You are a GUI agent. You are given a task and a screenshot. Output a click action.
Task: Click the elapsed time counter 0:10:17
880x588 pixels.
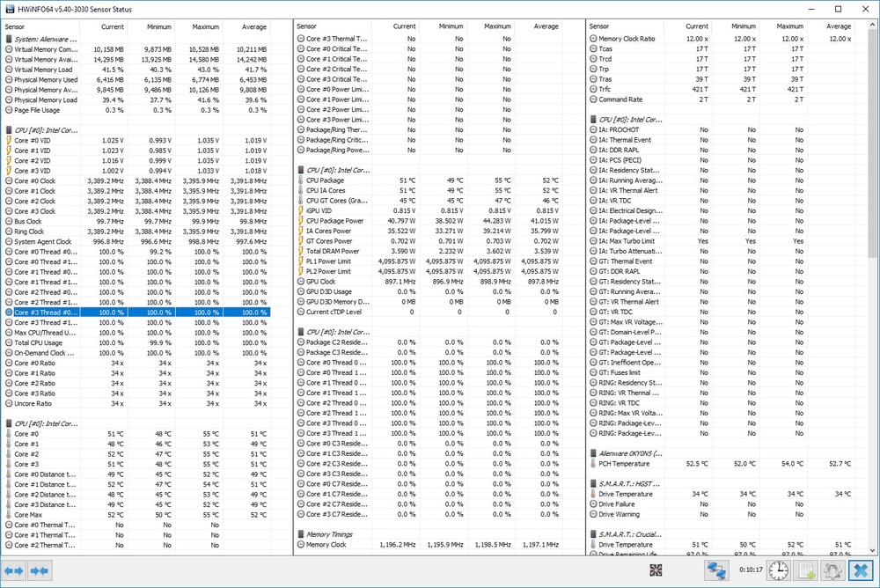[752, 570]
